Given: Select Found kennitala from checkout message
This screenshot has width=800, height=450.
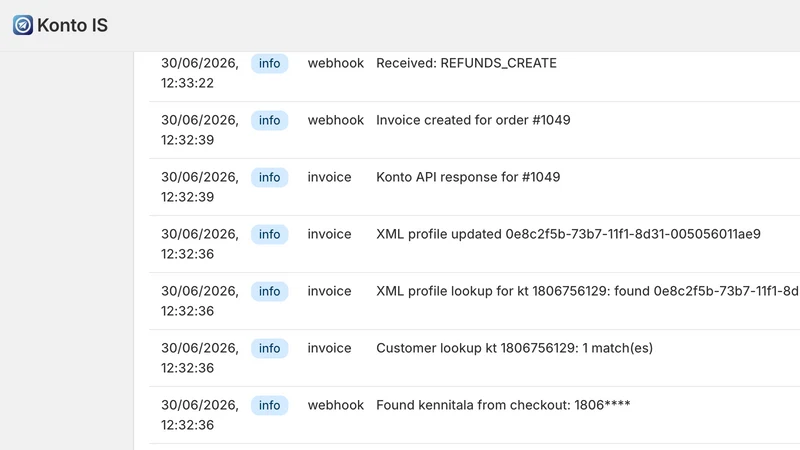Looking at the screenshot, I should [x=503, y=405].
